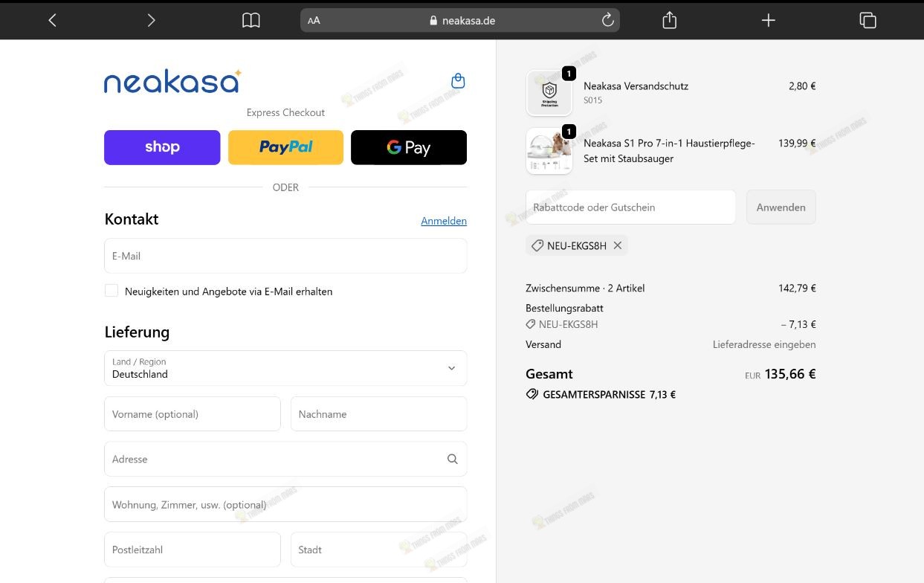Click the Wohnung, Zimmer, usw. field

pyautogui.click(x=285, y=504)
